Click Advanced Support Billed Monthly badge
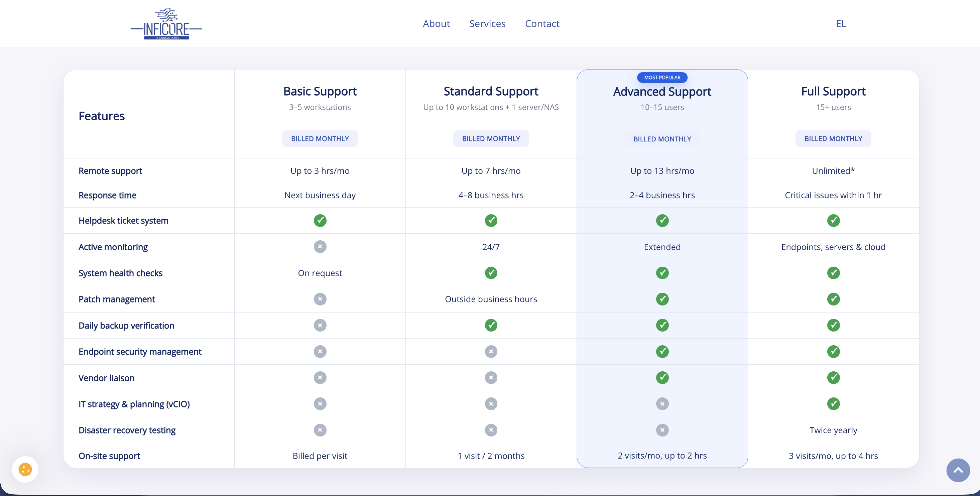 tap(662, 139)
